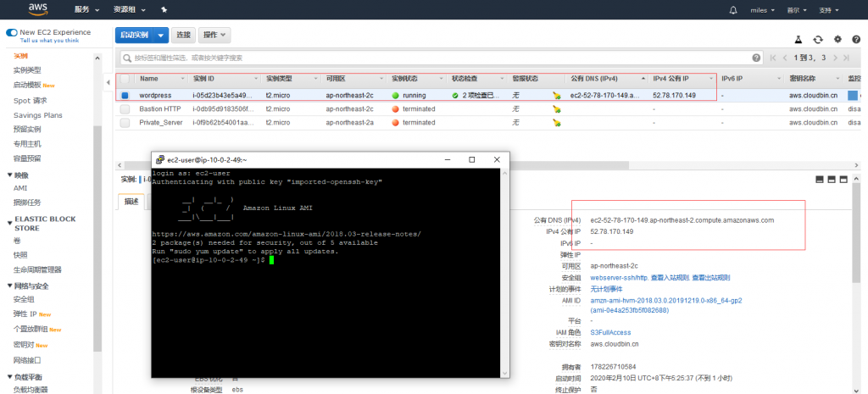Collapse the 负载平衡 sidebar section

pyautogui.click(x=9, y=377)
